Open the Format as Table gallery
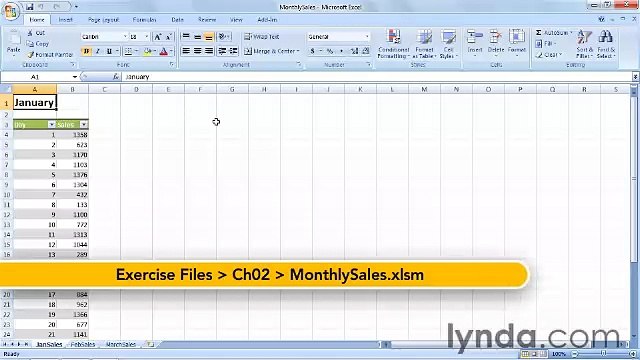This screenshot has width=640, height=360. tap(424, 44)
